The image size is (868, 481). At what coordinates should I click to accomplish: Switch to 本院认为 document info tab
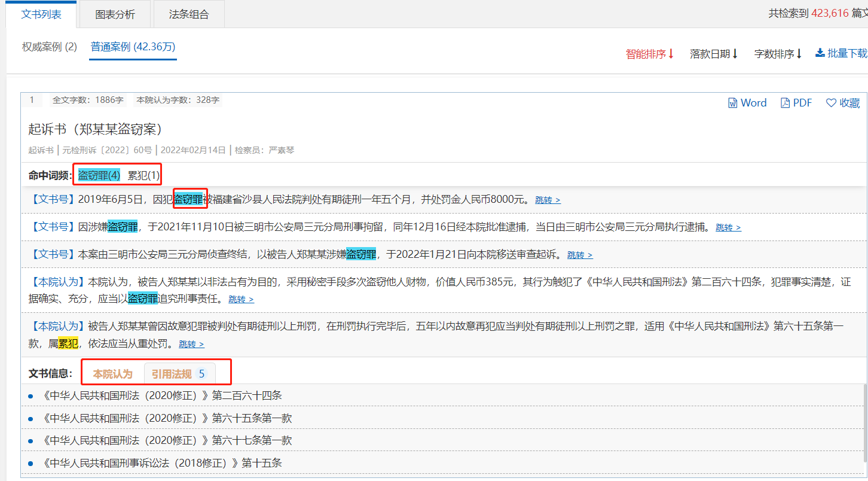click(x=112, y=374)
